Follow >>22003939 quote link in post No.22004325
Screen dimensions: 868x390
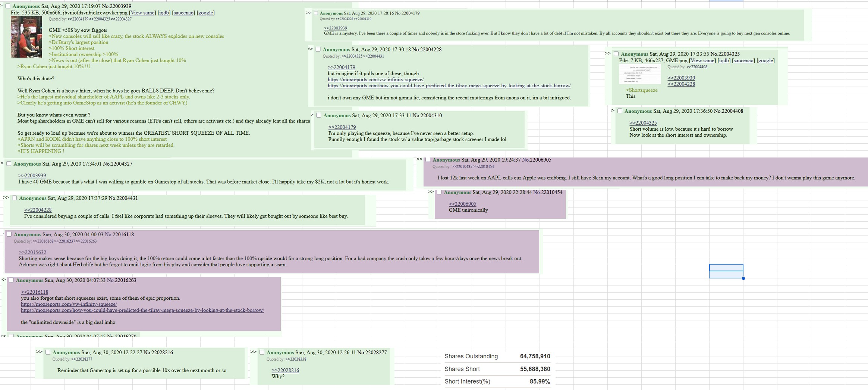tap(681, 78)
